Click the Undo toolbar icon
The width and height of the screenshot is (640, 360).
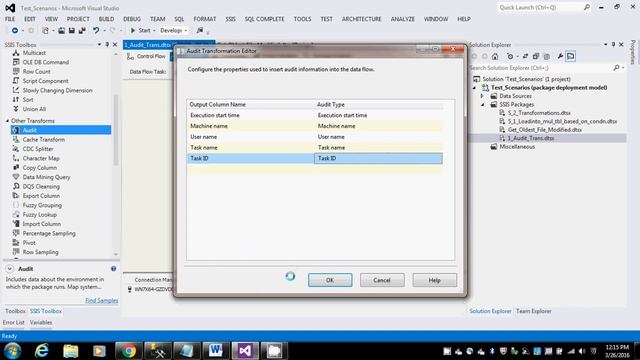(x=96, y=31)
